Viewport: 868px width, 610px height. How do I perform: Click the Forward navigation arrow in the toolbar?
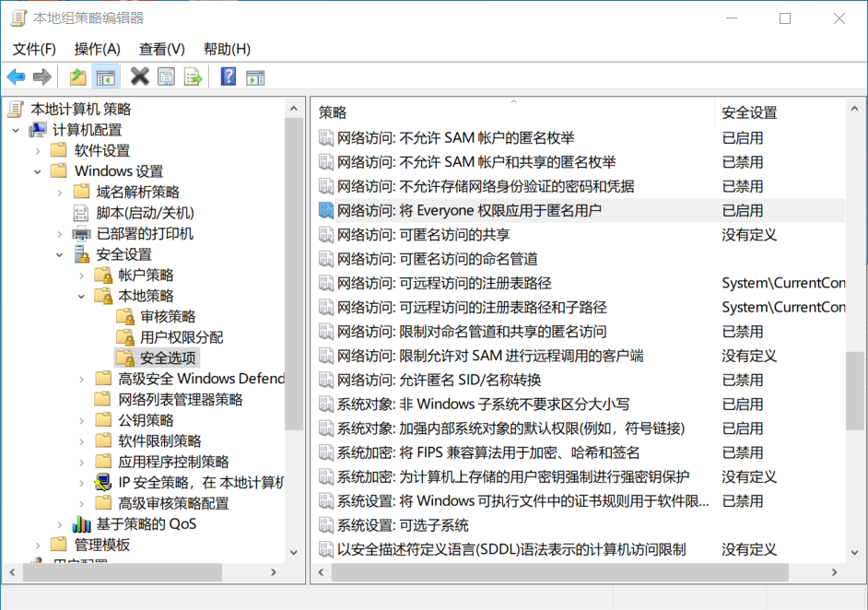coord(42,76)
